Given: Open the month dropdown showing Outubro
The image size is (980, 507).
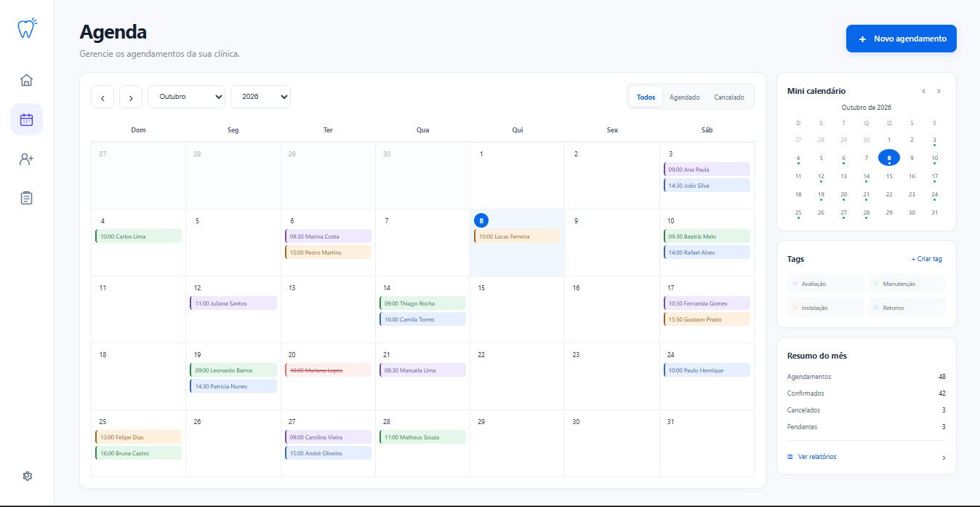Looking at the screenshot, I should (x=186, y=97).
